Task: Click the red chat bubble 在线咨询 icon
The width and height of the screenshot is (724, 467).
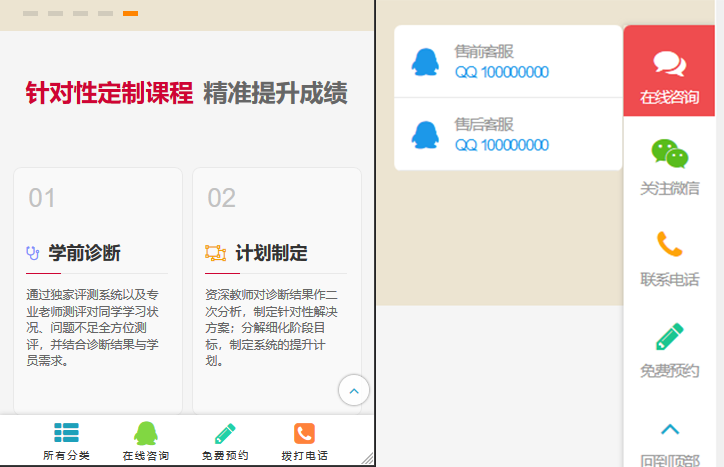Action: [x=670, y=64]
